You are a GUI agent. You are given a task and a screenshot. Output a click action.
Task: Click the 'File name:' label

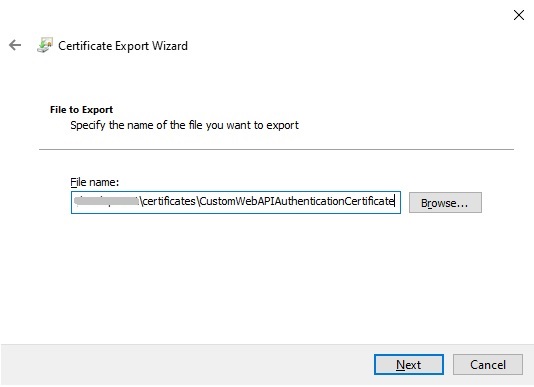click(x=95, y=182)
